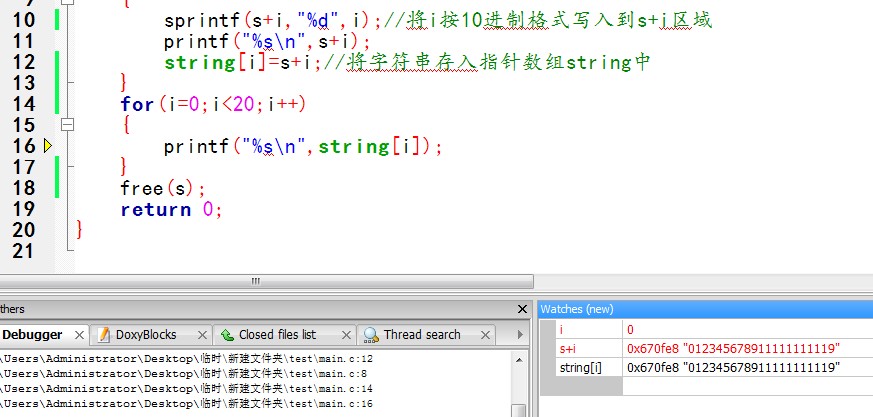Screen dimensions: 873x417
Task: Click line number 19 in the gutter
Action: pyautogui.click(x=23, y=209)
